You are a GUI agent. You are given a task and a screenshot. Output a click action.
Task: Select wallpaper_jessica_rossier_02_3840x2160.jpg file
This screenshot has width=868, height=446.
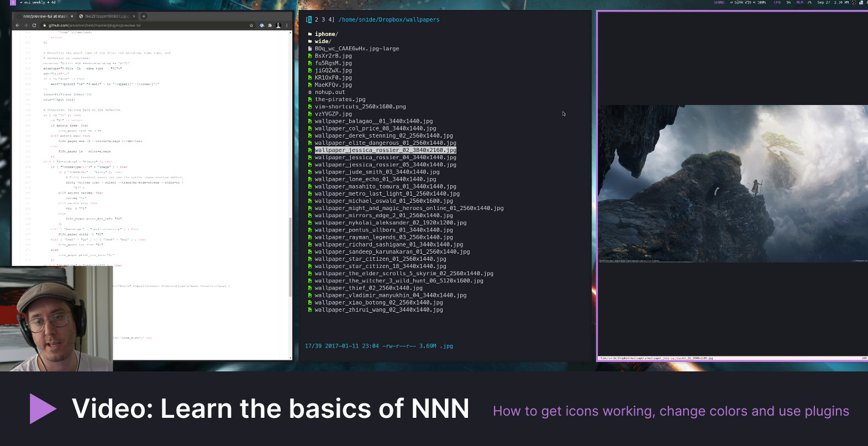click(385, 150)
